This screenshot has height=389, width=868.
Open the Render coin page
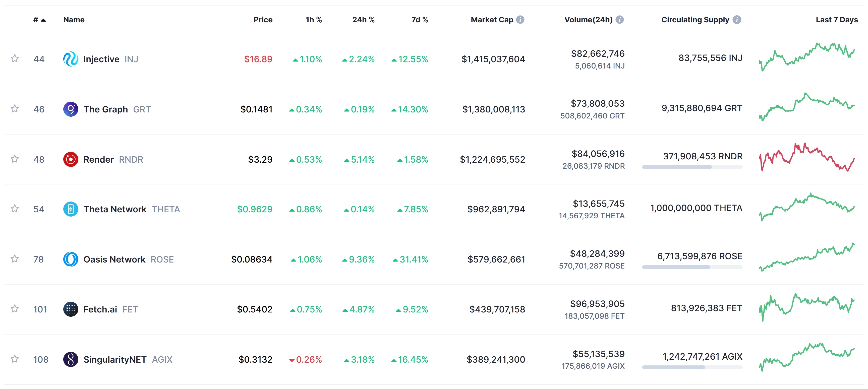tap(98, 159)
